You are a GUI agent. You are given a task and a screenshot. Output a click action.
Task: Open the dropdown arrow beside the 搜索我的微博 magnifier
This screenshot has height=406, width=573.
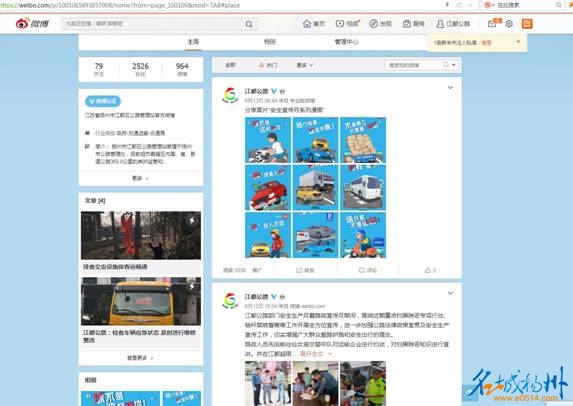tap(454, 65)
